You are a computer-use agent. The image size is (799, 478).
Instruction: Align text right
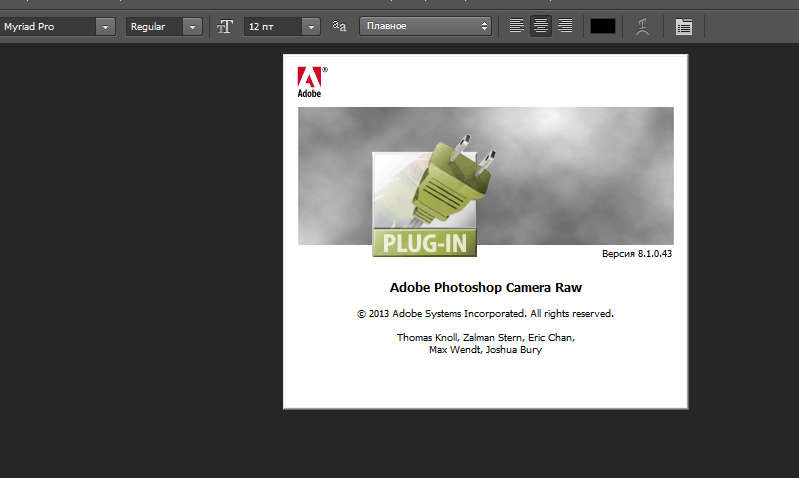[x=565, y=26]
